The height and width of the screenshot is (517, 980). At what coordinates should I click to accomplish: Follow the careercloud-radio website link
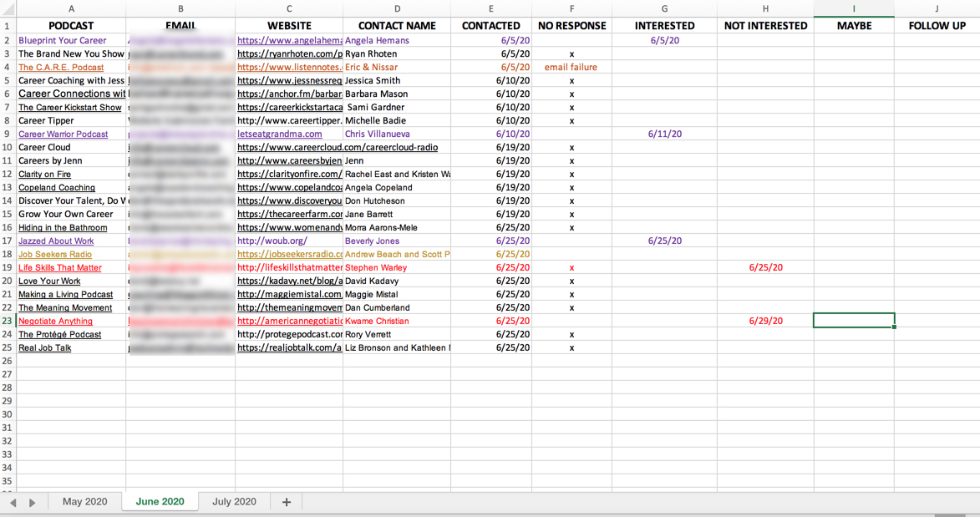338,148
